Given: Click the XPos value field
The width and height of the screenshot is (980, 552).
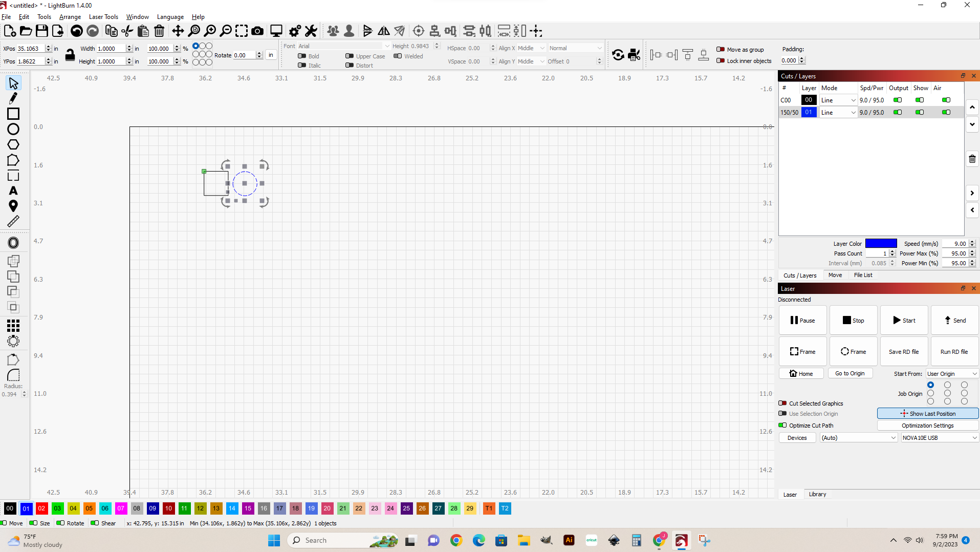Looking at the screenshot, I should coord(31,49).
